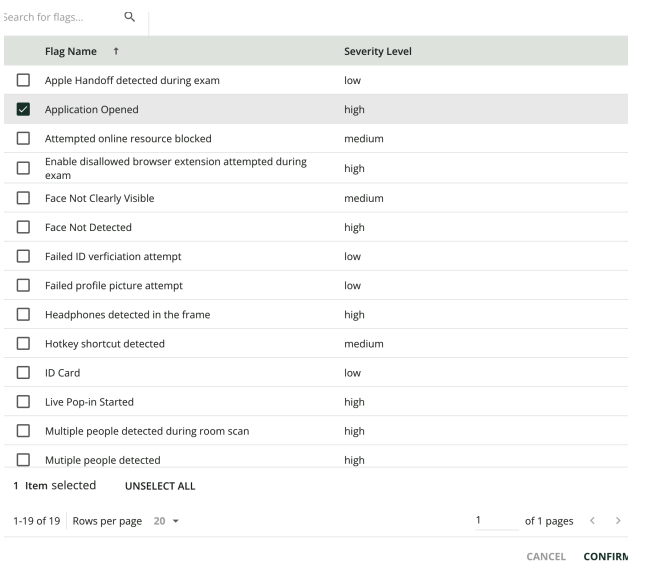Click 'ID Card' flag name
The height and width of the screenshot is (572, 649).
pos(62,373)
